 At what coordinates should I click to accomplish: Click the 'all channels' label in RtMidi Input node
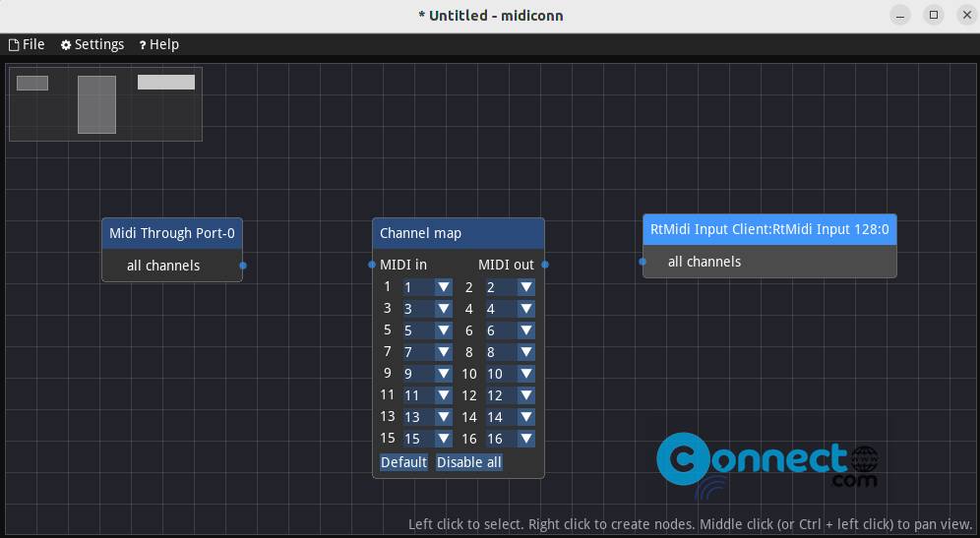pyautogui.click(x=704, y=262)
